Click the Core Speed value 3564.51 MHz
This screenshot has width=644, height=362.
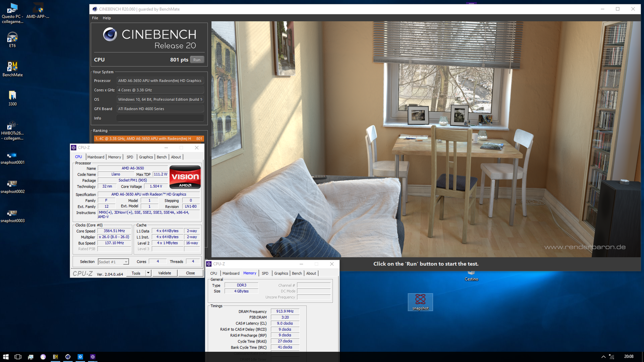tap(114, 231)
